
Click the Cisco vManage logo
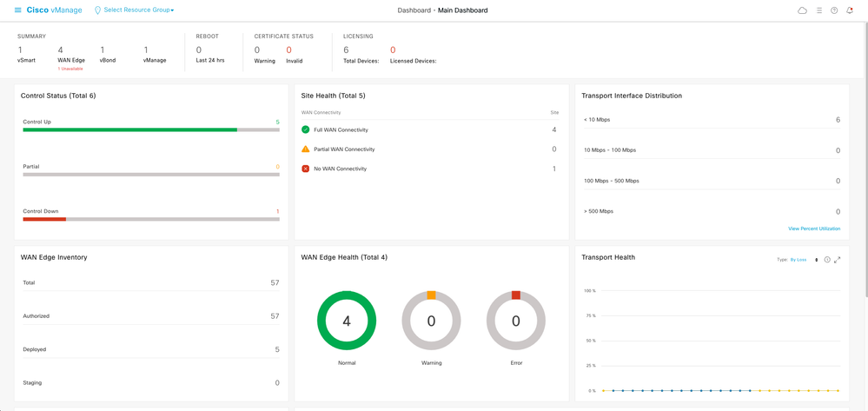tap(54, 10)
